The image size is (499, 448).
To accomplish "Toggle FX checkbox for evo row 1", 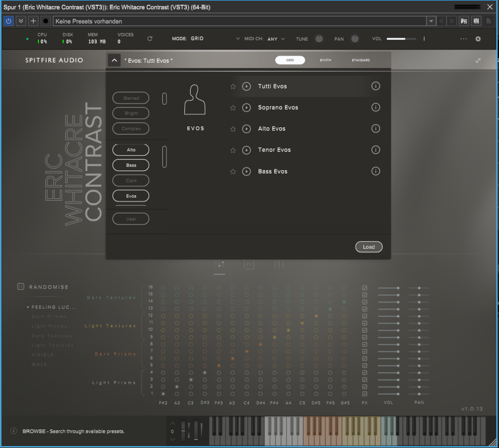I will (365, 394).
